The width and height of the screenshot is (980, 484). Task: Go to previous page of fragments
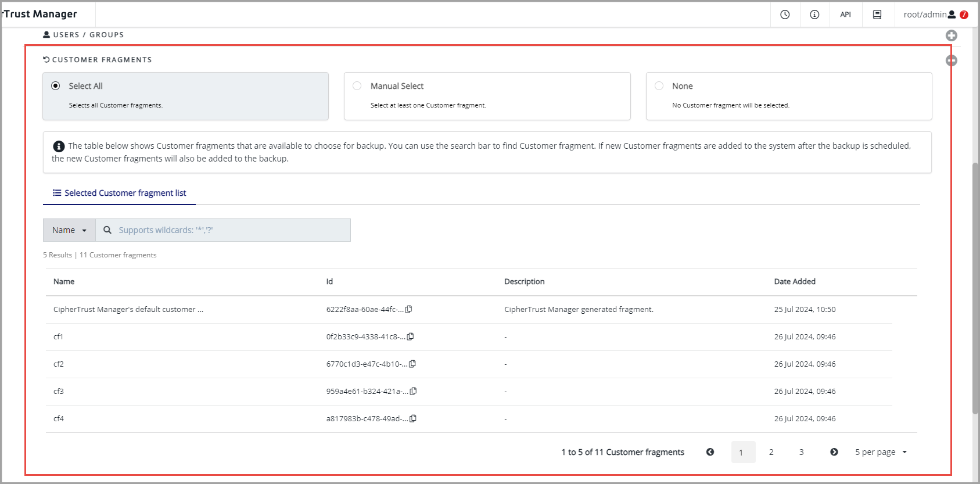710,452
